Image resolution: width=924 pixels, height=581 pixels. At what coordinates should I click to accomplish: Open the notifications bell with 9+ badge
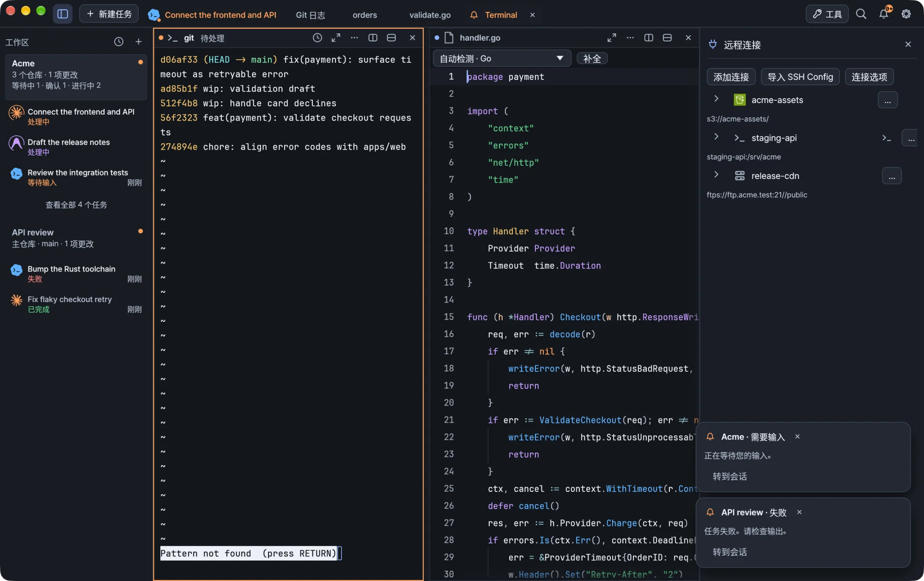(884, 13)
